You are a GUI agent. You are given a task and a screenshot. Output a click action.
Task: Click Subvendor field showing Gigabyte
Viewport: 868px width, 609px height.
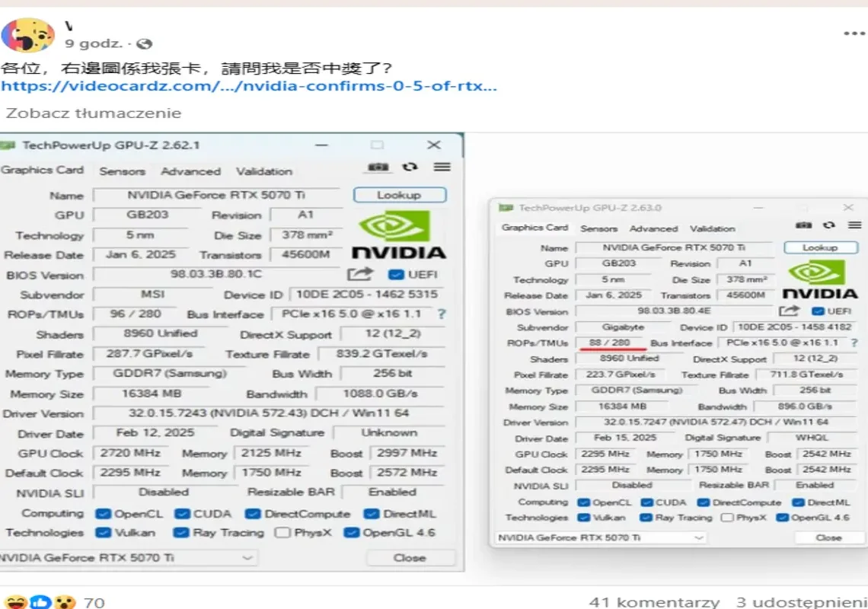(623, 327)
